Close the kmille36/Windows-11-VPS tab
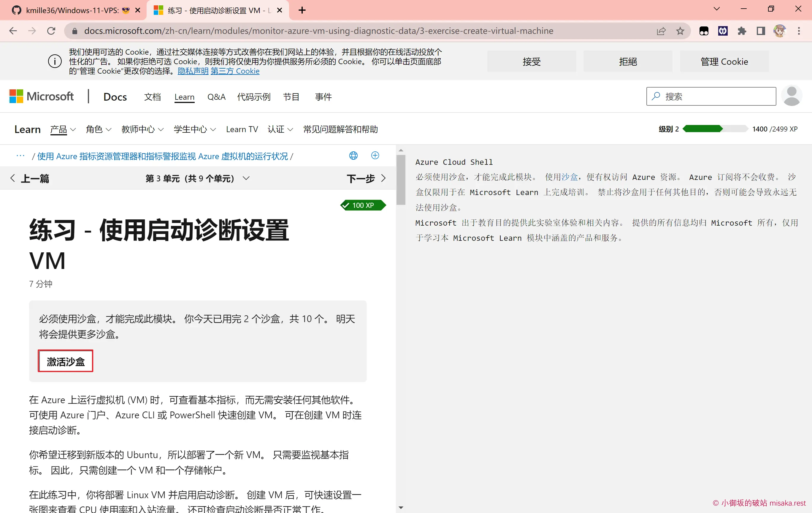812x513 pixels. pyautogui.click(x=138, y=10)
